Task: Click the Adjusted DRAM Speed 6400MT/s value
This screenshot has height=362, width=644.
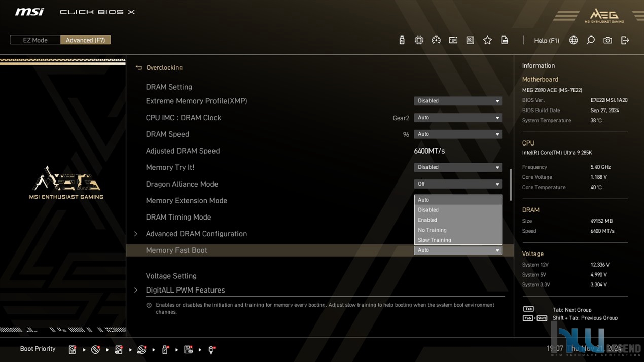Action: coord(430,151)
